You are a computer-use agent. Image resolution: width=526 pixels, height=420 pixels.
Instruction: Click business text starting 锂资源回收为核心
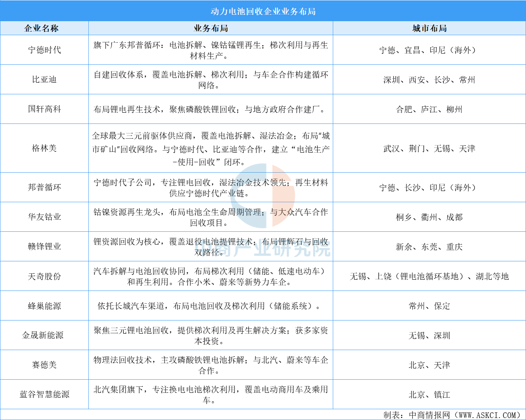click(211, 247)
